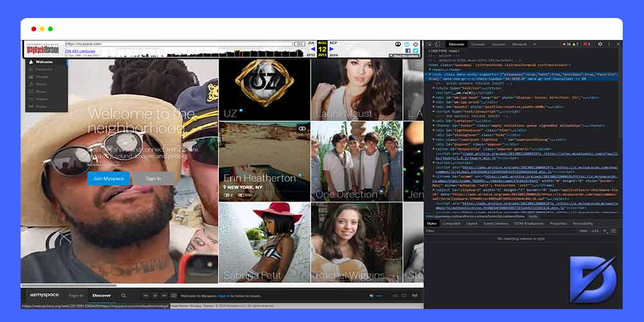Open Wayback help question mark icon
Screen dimensions: 644x322
(x=407, y=44)
